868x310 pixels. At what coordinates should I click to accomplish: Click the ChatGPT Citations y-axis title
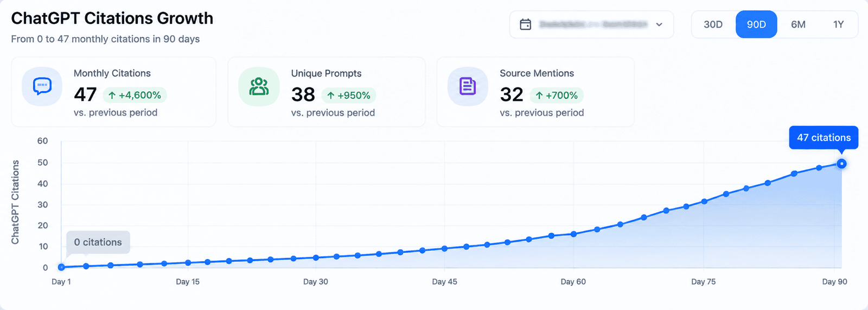click(x=15, y=202)
